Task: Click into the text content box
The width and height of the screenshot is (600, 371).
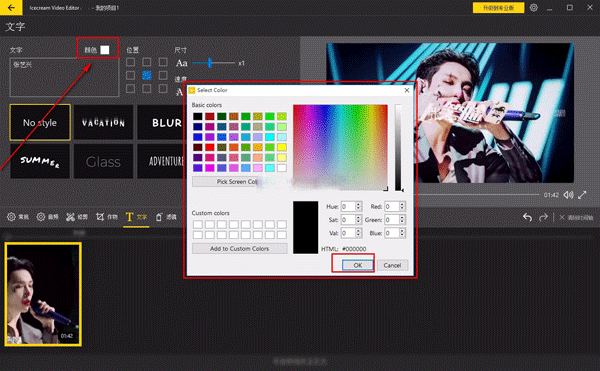Action: [x=64, y=77]
